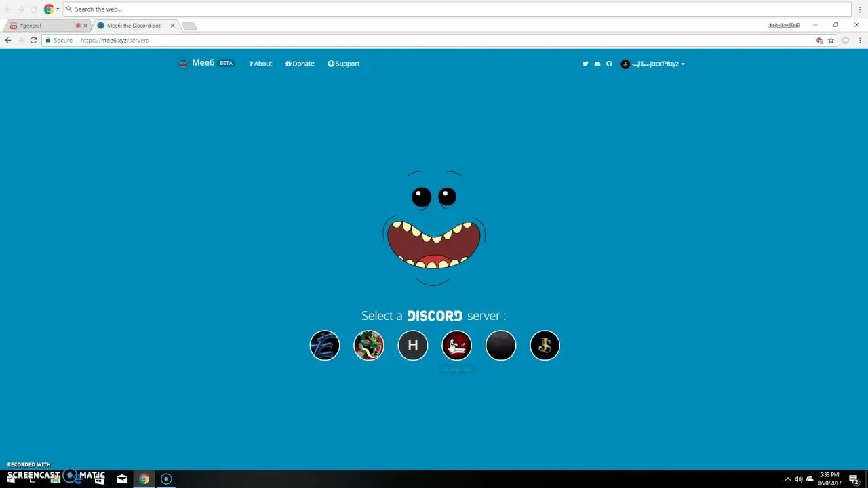Open the Mail app in taskbar
The image size is (868, 488).
tap(122, 479)
